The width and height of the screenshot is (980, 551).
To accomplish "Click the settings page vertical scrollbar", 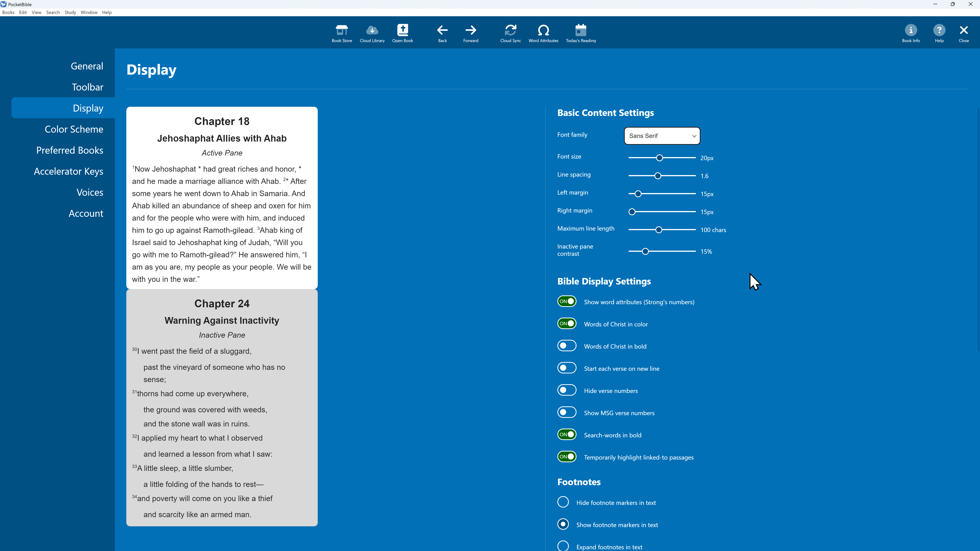I will click(978, 228).
